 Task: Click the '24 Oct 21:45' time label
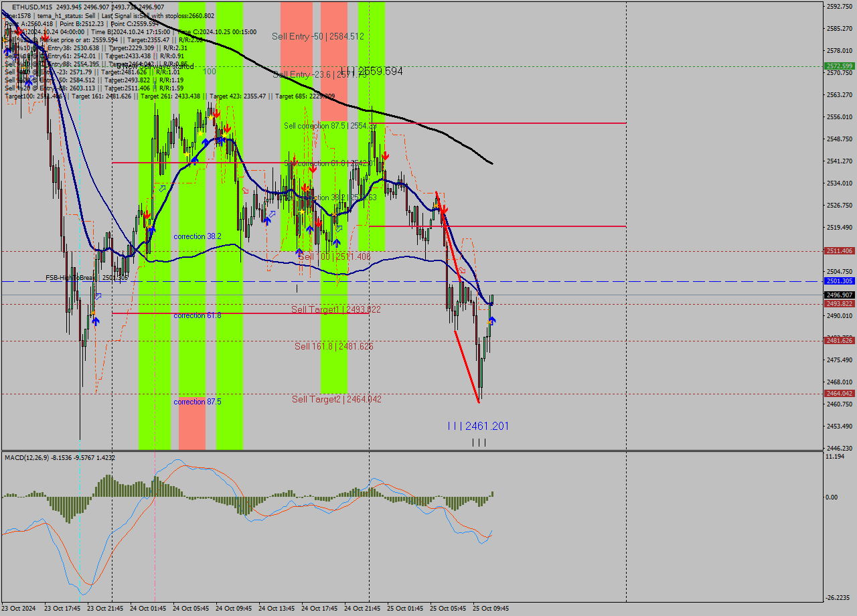click(362, 609)
